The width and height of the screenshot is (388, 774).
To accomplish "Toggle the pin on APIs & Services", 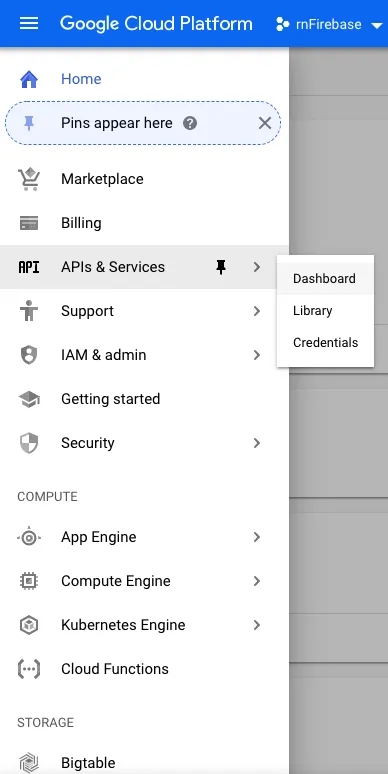I will click(x=221, y=267).
